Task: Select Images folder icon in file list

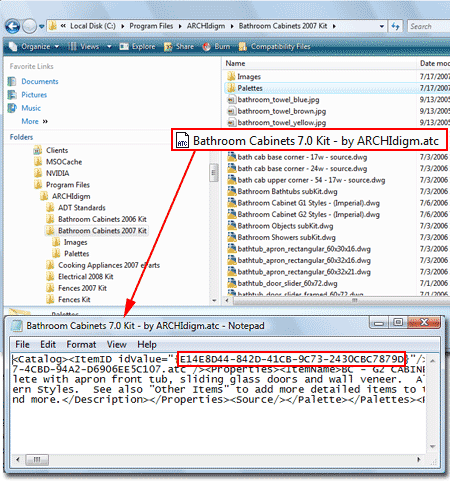Action: click(x=231, y=76)
